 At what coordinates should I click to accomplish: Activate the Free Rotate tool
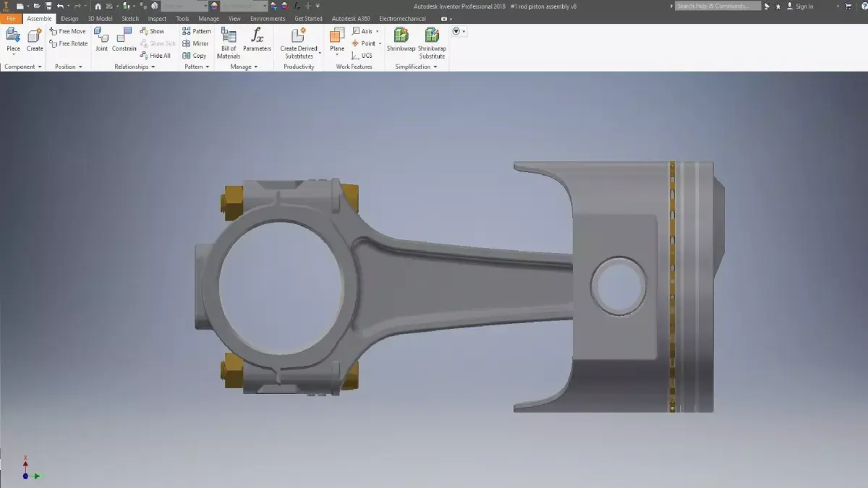click(x=69, y=43)
